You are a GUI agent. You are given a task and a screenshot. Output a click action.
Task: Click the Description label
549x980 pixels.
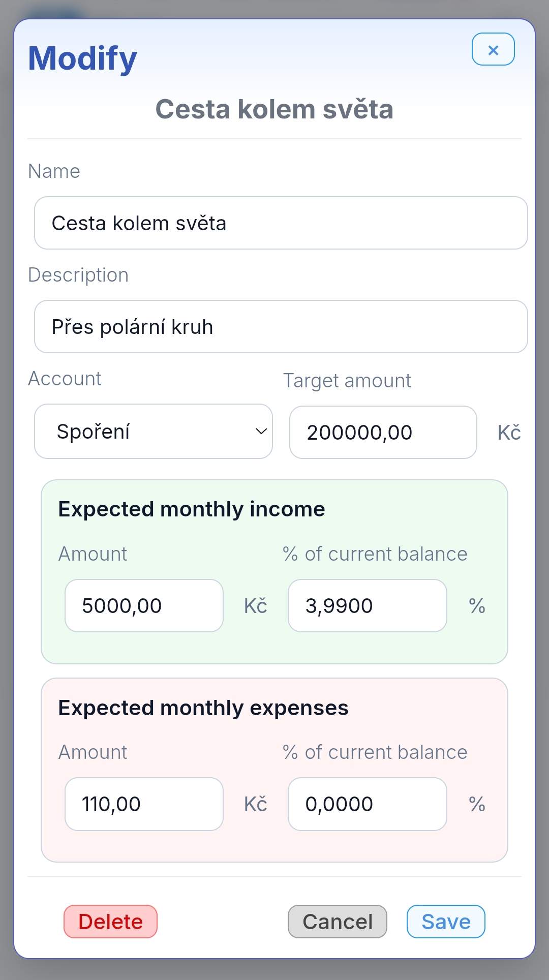[x=78, y=275]
